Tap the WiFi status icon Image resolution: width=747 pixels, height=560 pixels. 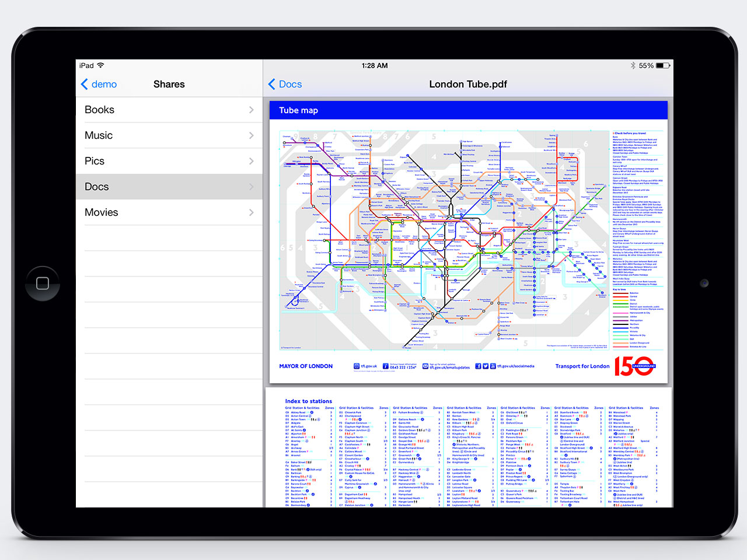(x=100, y=65)
